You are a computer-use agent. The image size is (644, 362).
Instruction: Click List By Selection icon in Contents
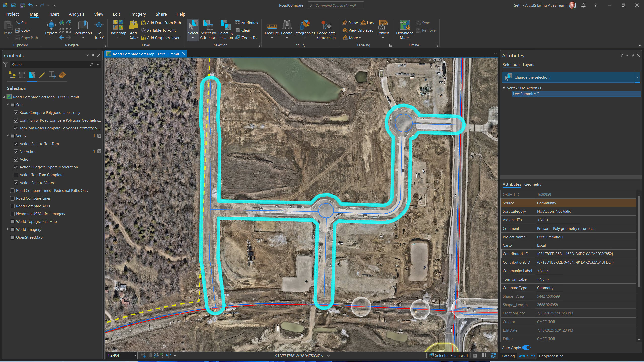(32, 75)
